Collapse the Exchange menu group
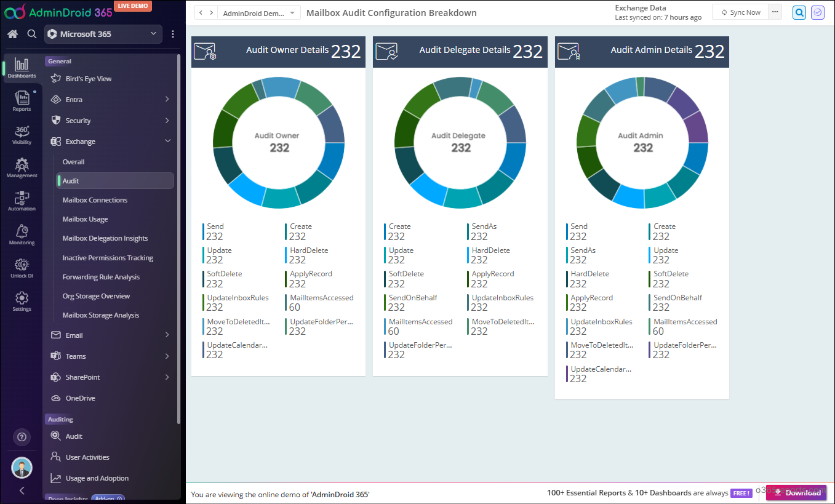 [x=110, y=142]
